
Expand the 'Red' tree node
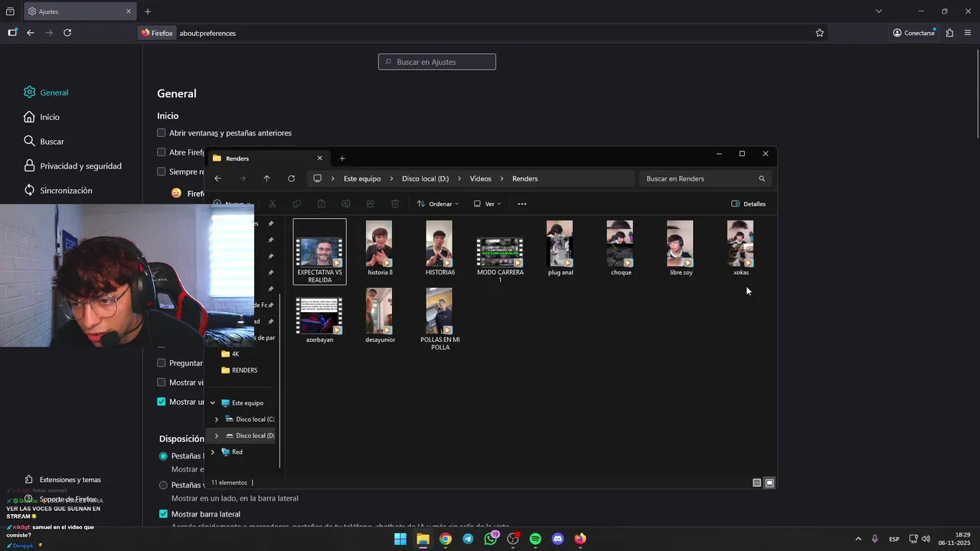(x=213, y=452)
